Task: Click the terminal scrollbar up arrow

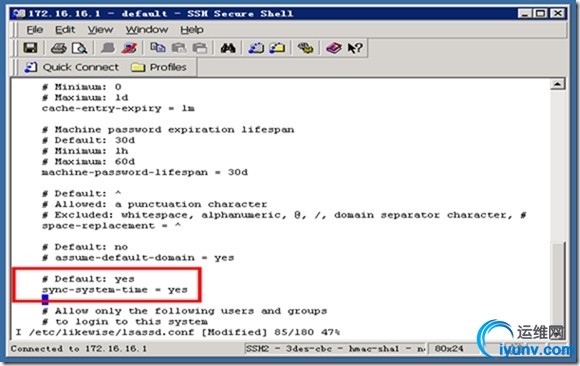Action: pyautogui.click(x=557, y=84)
